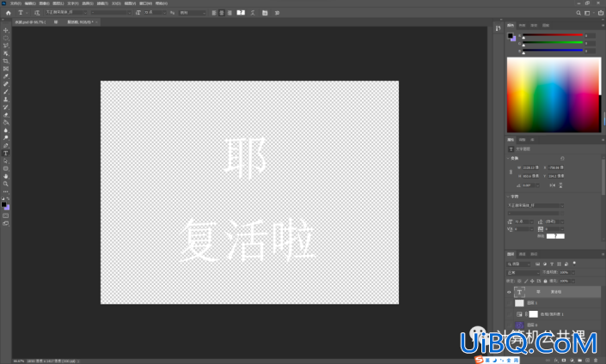
Task: Click the Delete layer trash icon
Action: 596,361
